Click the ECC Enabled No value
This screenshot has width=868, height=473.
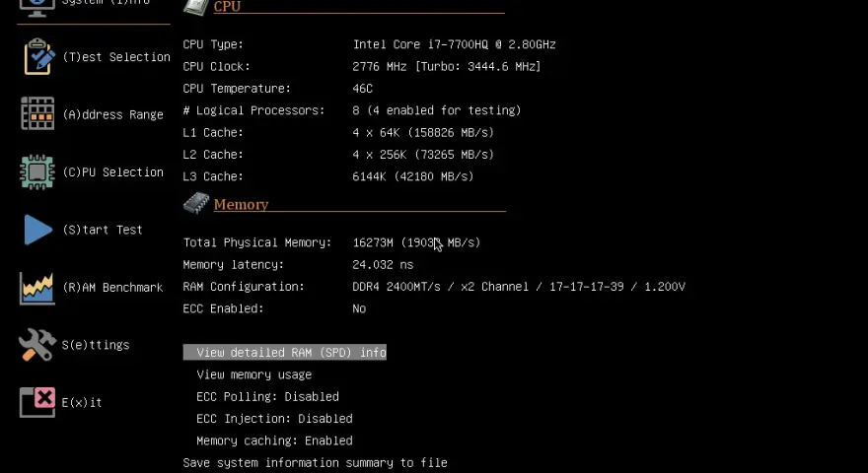pos(359,308)
